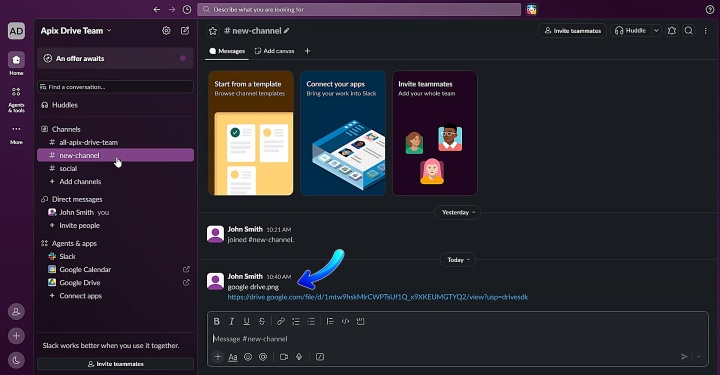Open the An offer awaits banner
The image size is (720, 375).
point(115,58)
